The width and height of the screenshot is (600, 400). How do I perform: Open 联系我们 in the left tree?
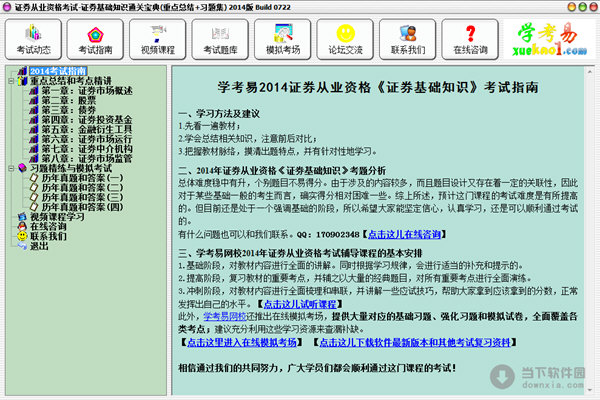click(x=48, y=236)
